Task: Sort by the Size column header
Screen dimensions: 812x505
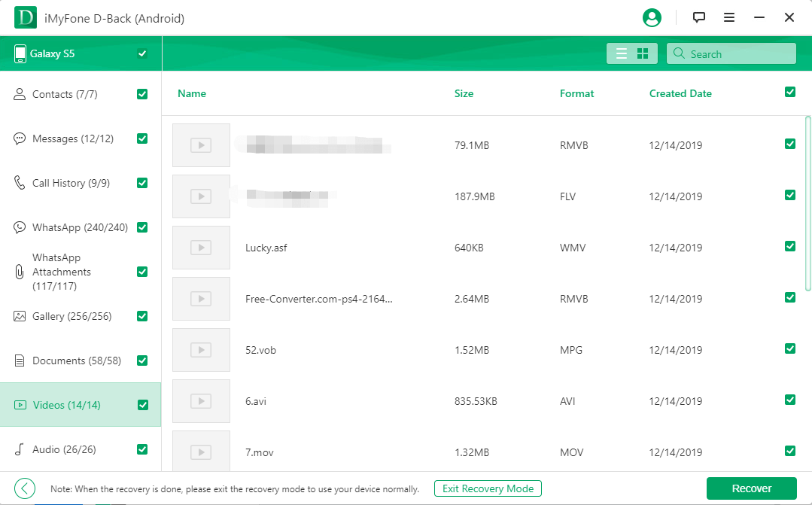Action: point(464,94)
